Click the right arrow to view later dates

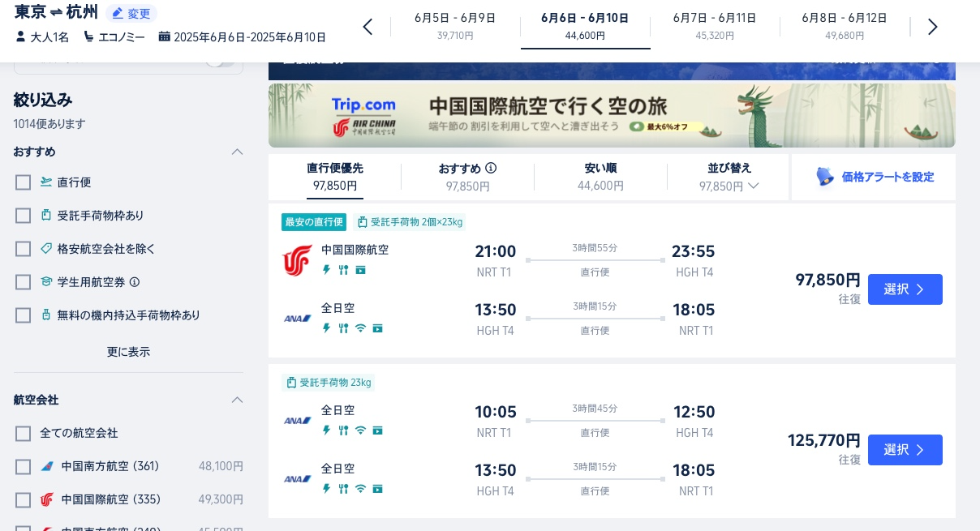(933, 27)
